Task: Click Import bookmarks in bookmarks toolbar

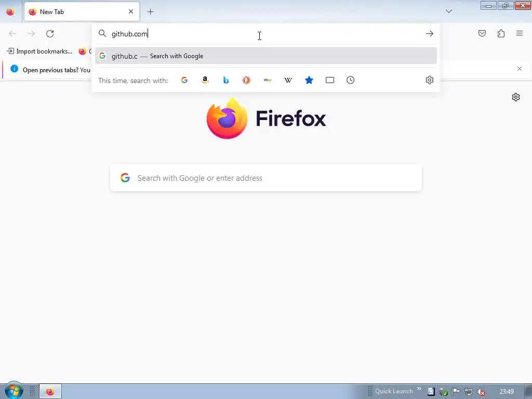Action: click(x=39, y=51)
